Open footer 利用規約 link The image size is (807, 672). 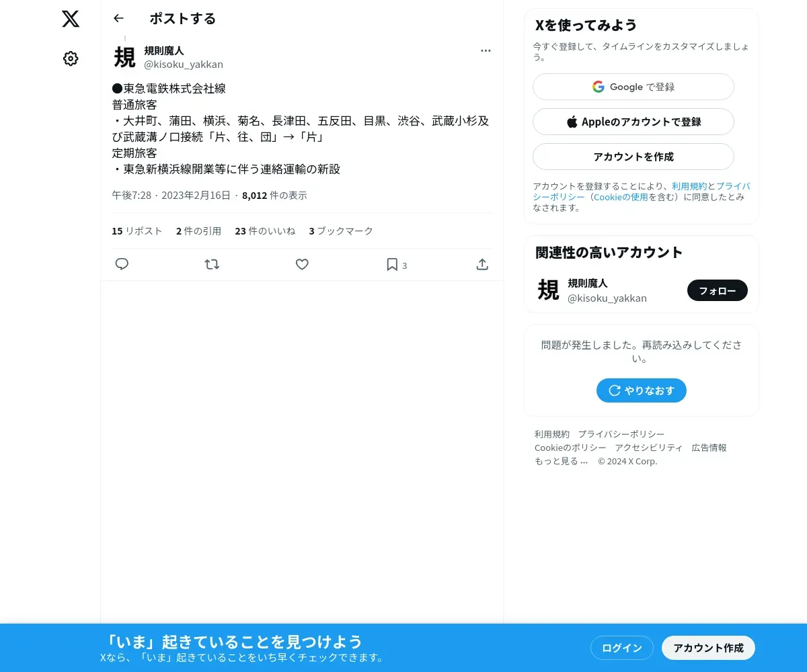pyautogui.click(x=552, y=434)
